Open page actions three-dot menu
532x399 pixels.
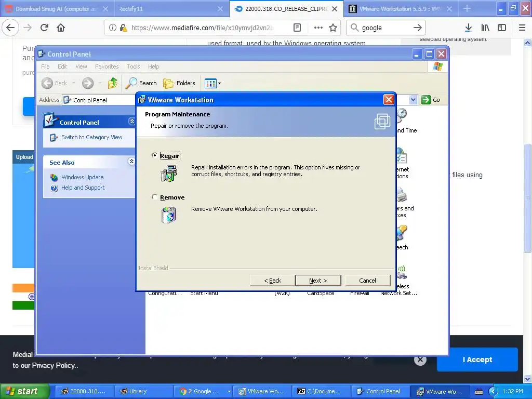tap(318, 28)
